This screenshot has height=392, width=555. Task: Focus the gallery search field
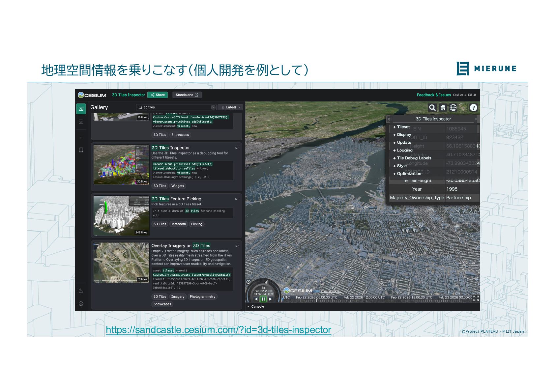(176, 107)
